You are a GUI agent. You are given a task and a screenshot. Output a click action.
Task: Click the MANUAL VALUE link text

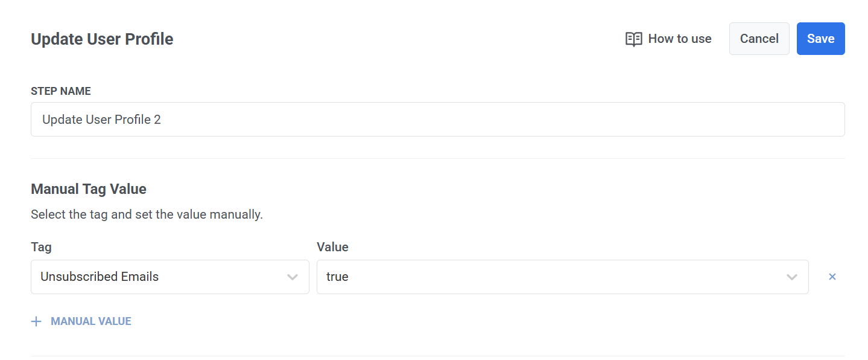point(91,321)
